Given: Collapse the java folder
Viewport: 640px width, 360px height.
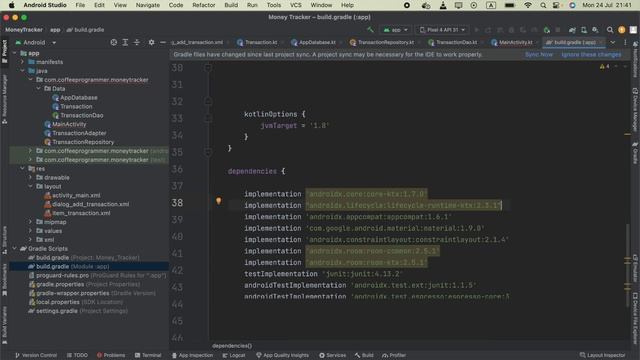Looking at the screenshot, I should [22, 71].
